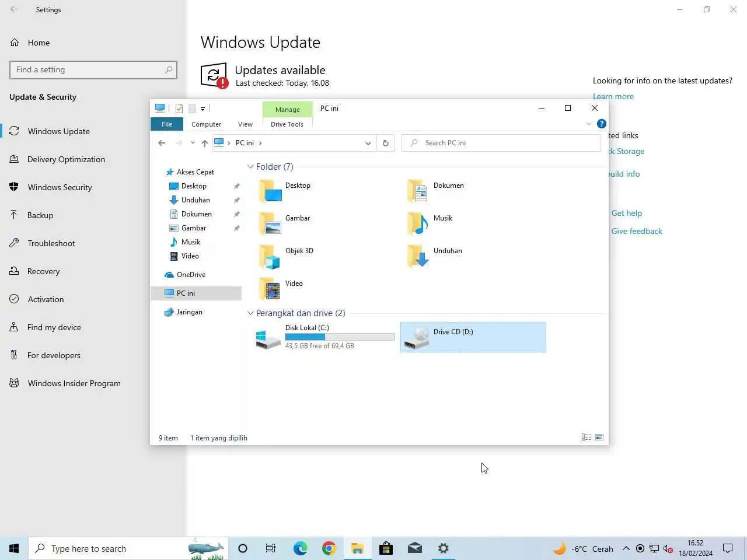The height and width of the screenshot is (560, 747).
Task: Select the Drive CD (D:) icon
Action: click(417, 338)
